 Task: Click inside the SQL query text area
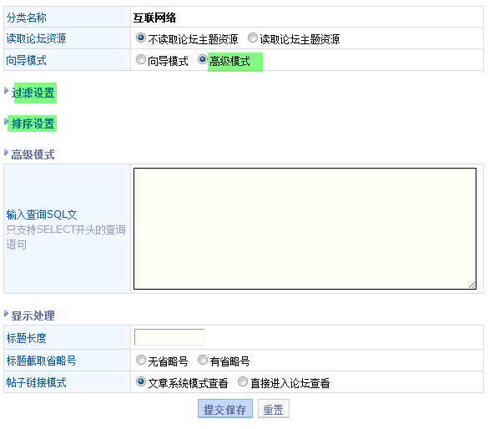pos(305,228)
